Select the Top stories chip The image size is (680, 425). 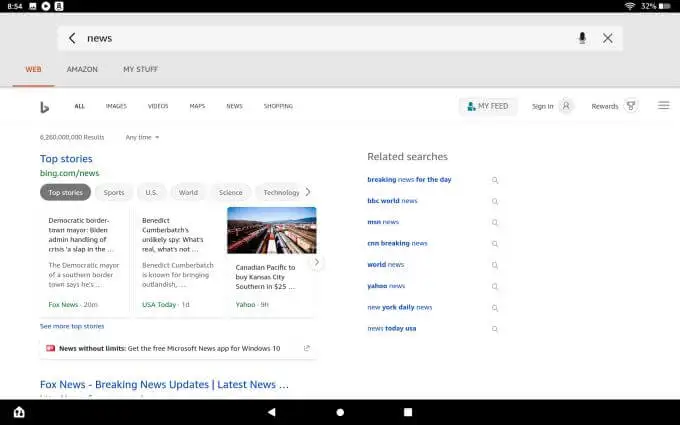65,192
